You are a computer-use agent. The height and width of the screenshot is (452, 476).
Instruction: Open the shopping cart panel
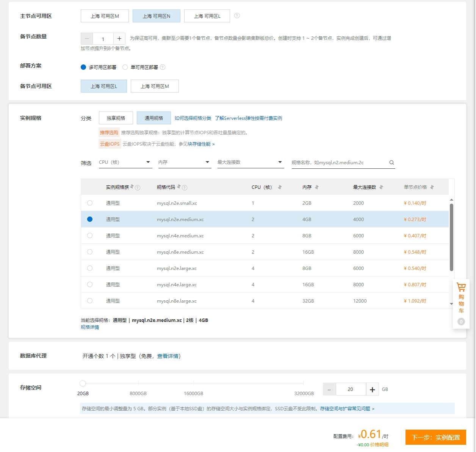point(461,298)
